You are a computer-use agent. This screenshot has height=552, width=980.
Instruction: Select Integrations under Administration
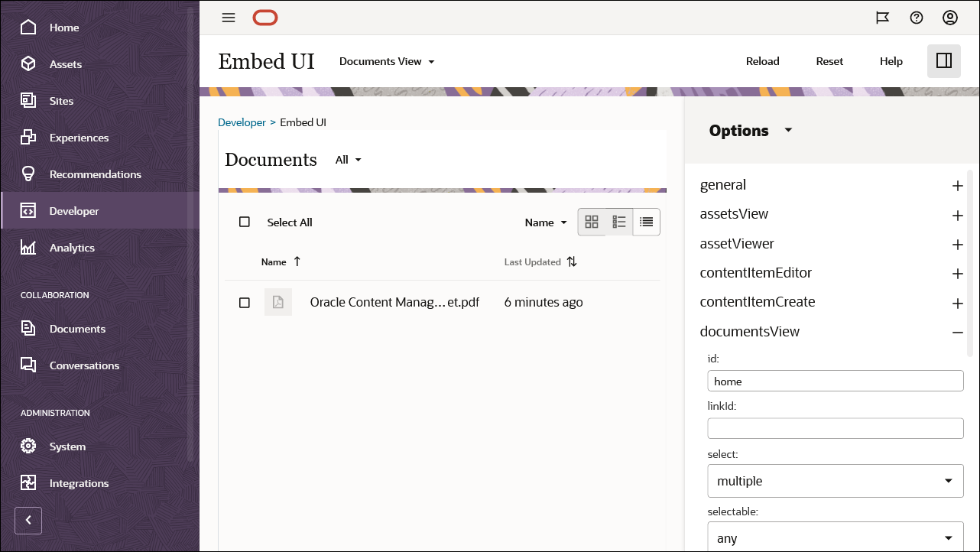(79, 482)
